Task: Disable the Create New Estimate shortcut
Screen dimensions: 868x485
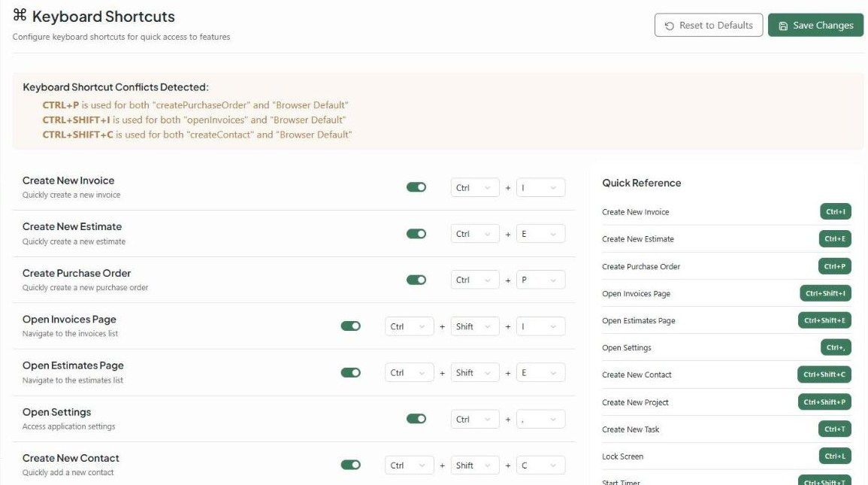Action: (416, 234)
